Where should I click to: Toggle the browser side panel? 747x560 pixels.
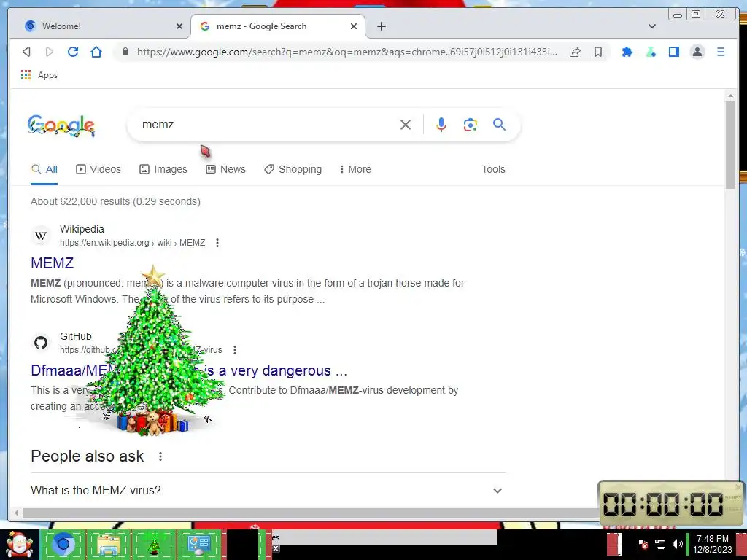673,52
